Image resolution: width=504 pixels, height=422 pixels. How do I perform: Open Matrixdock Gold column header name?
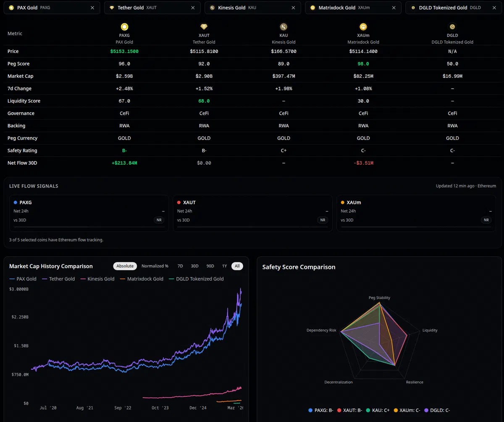tap(363, 42)
